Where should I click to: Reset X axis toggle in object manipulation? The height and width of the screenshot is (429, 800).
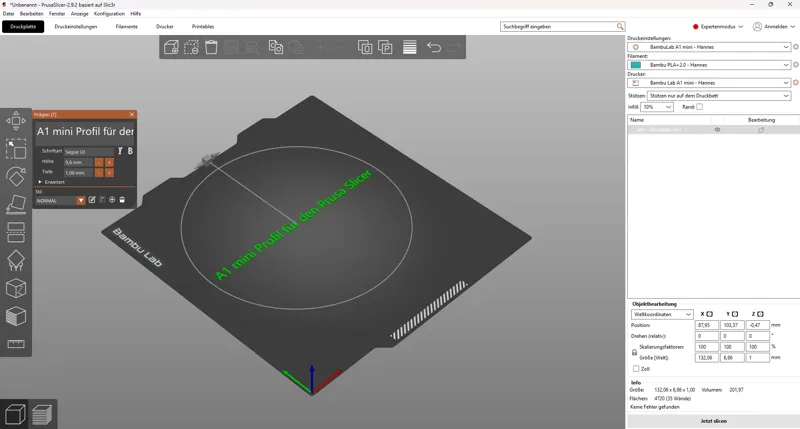pyautogui.click(x=709, y=314)
